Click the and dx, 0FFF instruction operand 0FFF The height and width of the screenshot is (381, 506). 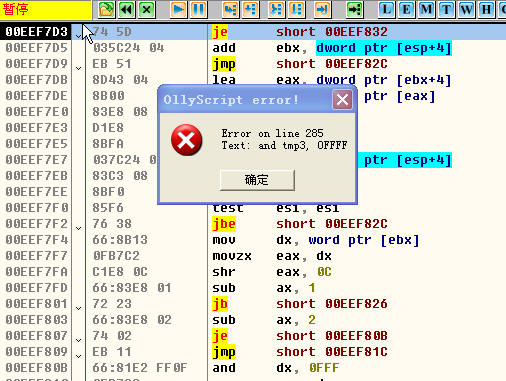(x=324, y=368)
